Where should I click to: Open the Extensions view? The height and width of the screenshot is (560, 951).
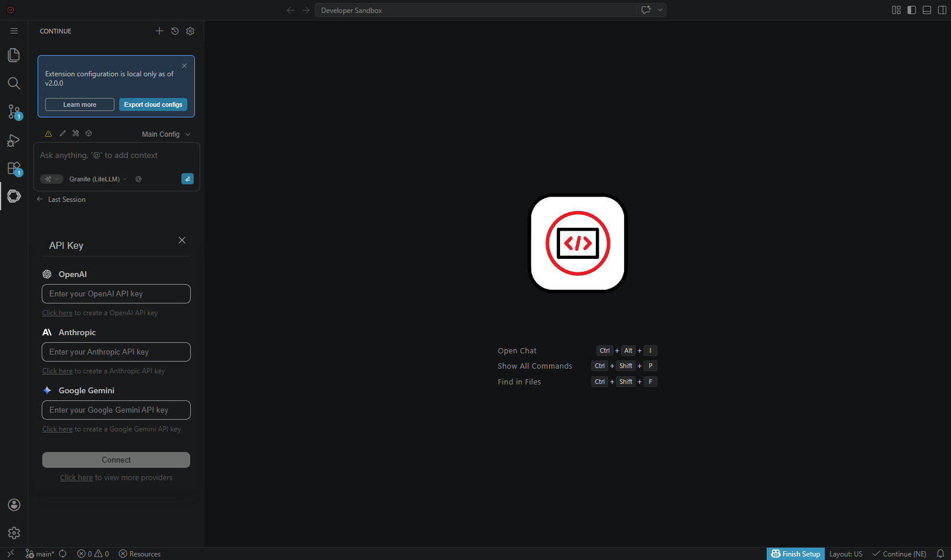(14, 168)
